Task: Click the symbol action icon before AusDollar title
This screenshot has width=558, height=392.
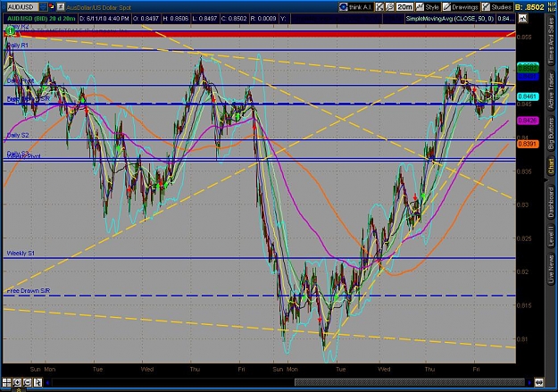Action: click(x=61, y=7)
